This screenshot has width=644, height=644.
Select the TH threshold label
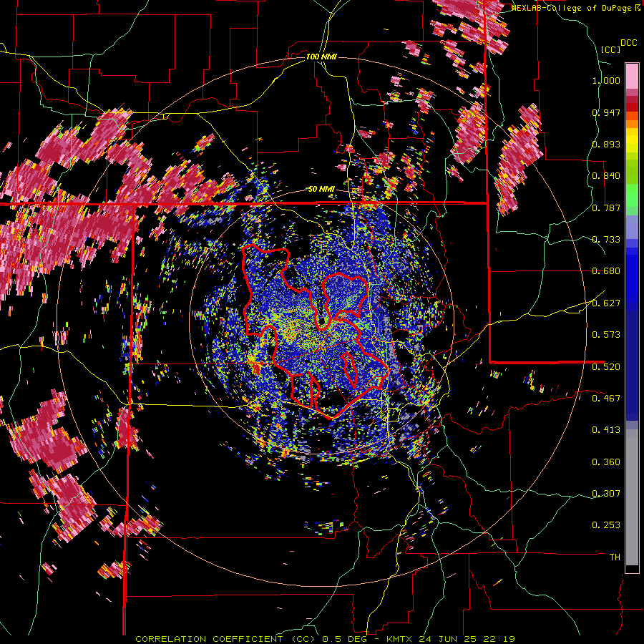pyautogui.click(x=615, y=557)
